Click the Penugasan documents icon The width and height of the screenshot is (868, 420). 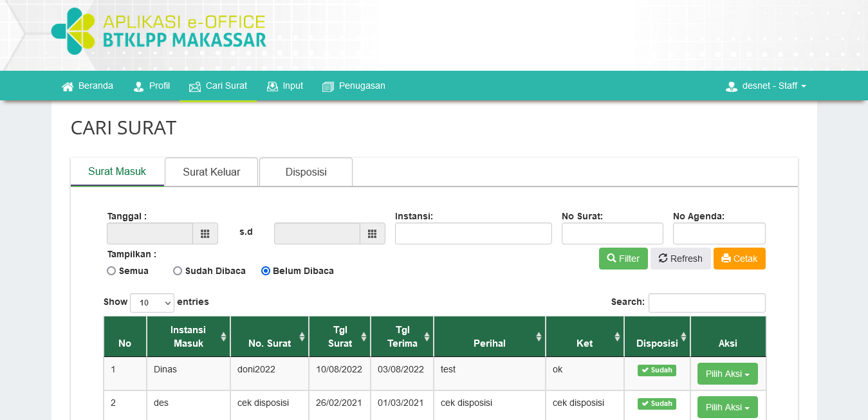(x=328, y=86)
